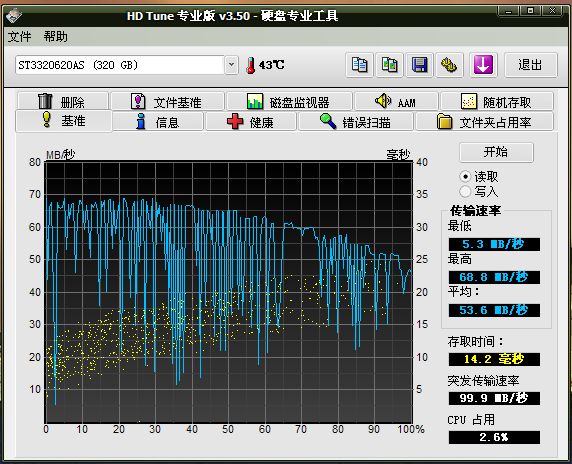572x464 pixels.
Task: Open options with the wrench icon
Action: coord(449,65)
